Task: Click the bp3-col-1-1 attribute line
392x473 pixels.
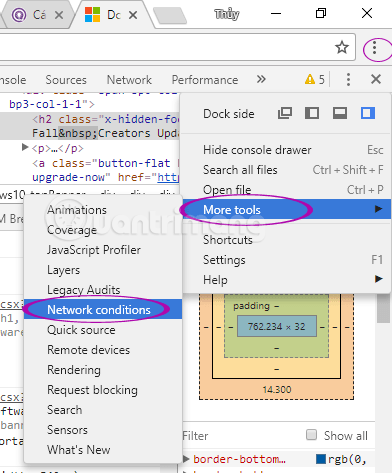Action: (52, 104)
